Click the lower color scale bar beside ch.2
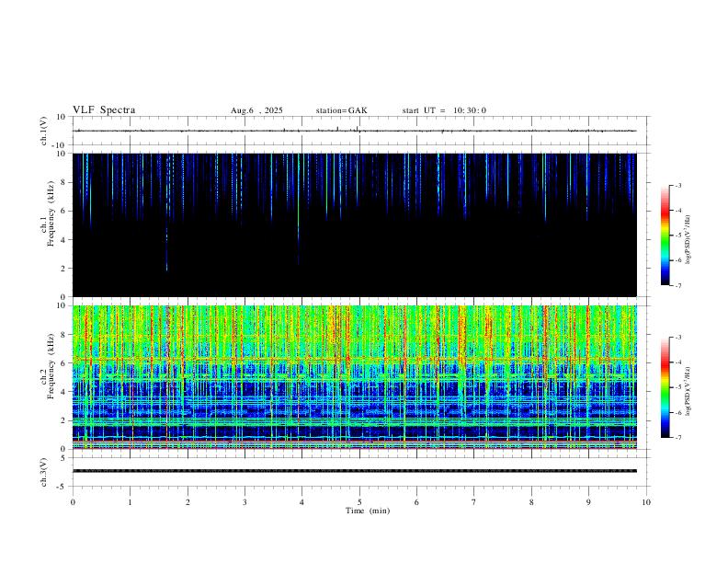The width and height of the screenshot is (728, 563). pyautogui.click(x=665, y=387)
